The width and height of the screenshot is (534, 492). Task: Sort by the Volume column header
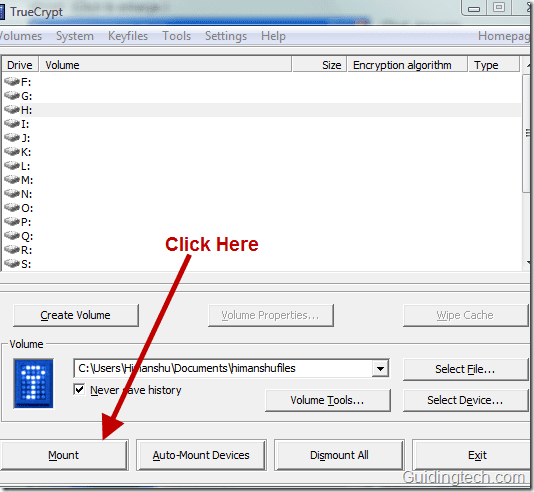165,65
